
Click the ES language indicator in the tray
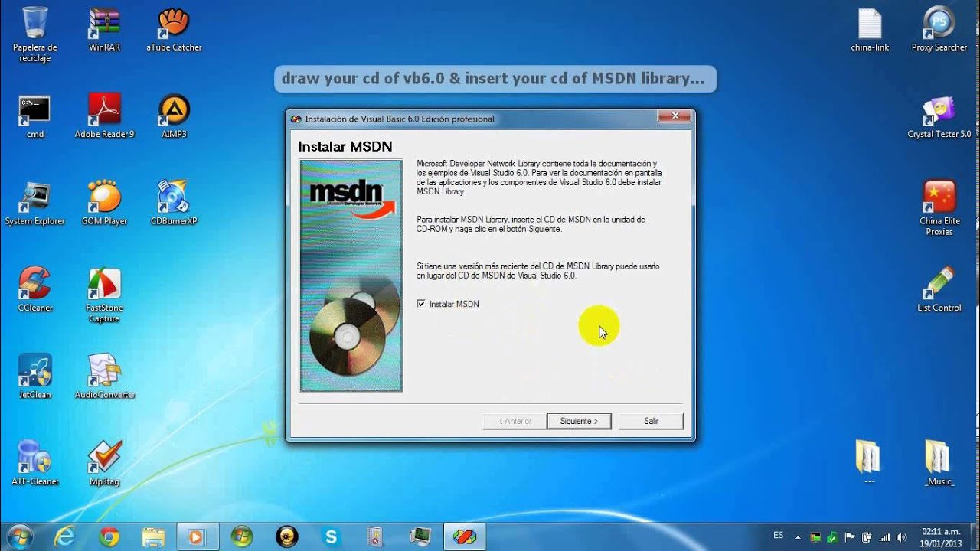(779, 536)
